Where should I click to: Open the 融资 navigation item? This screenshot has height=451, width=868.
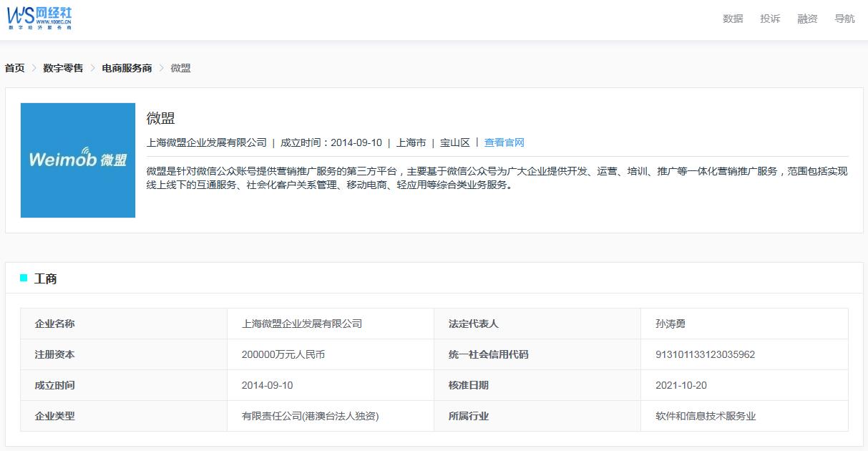coord(807,19)
